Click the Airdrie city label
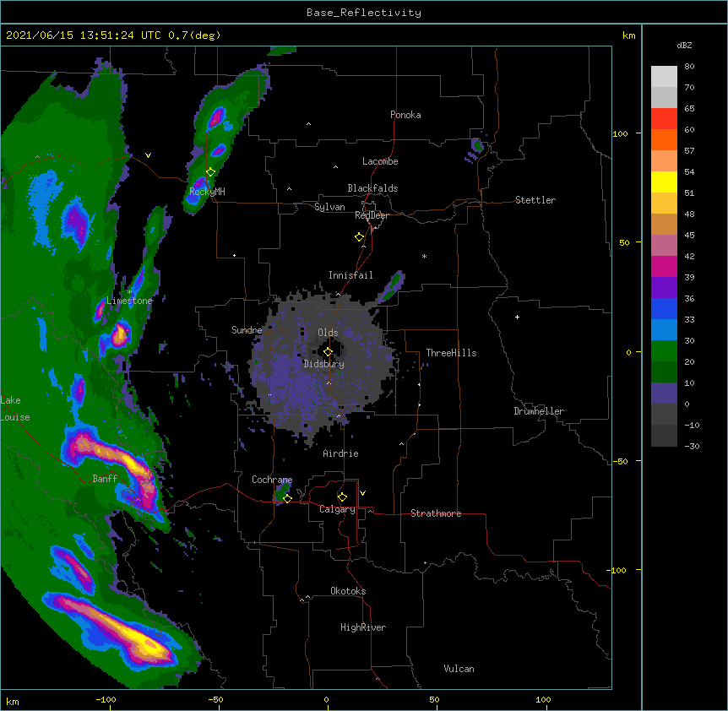This screenshot has height=711, width=728. click(x=340, y=453)
